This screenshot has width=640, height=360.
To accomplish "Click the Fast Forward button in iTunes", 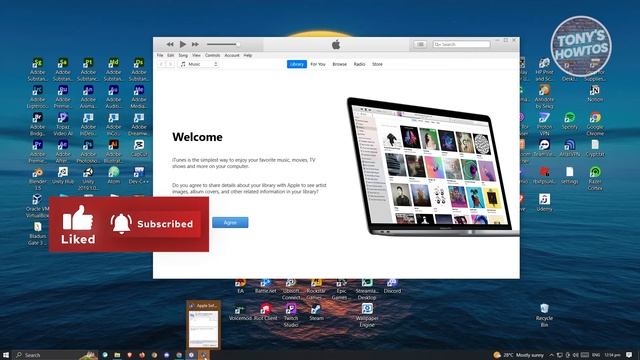I will 196,44.
